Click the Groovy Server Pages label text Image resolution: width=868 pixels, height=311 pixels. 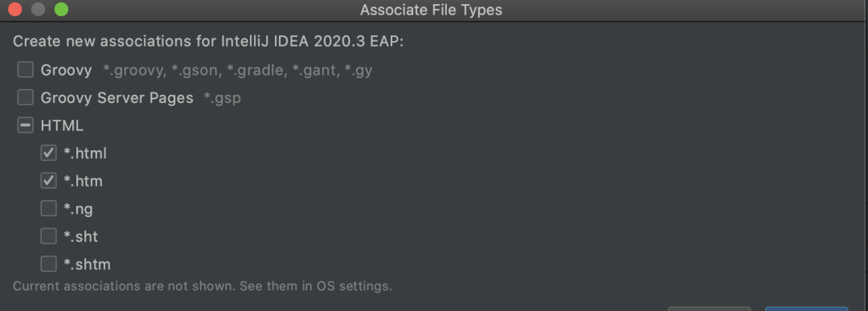(117, 98)
